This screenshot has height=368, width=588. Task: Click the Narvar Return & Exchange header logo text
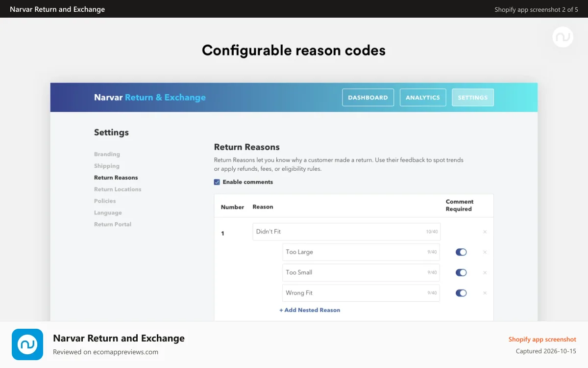pyautogui.click(x=150, y=97)
